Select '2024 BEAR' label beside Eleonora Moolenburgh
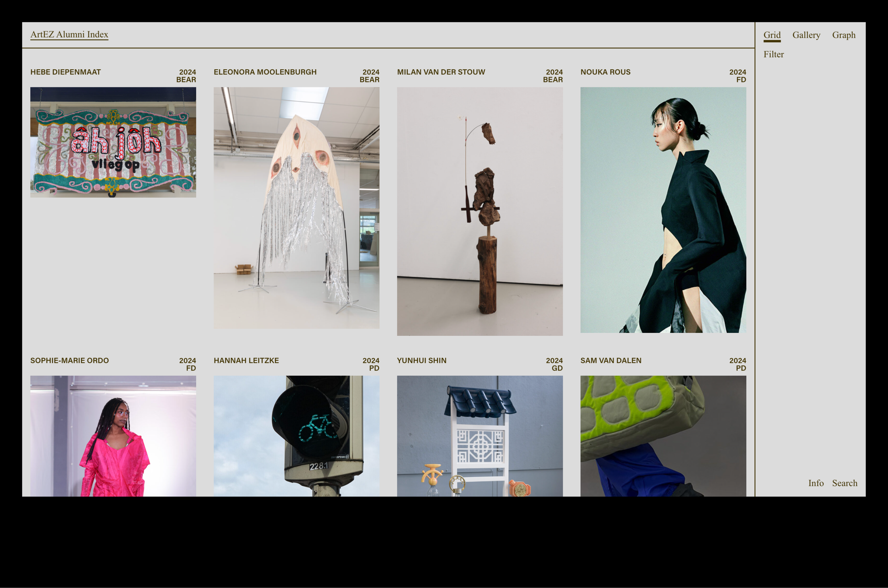The width and height of the screenshot is (888, 588). pos(370,76)
